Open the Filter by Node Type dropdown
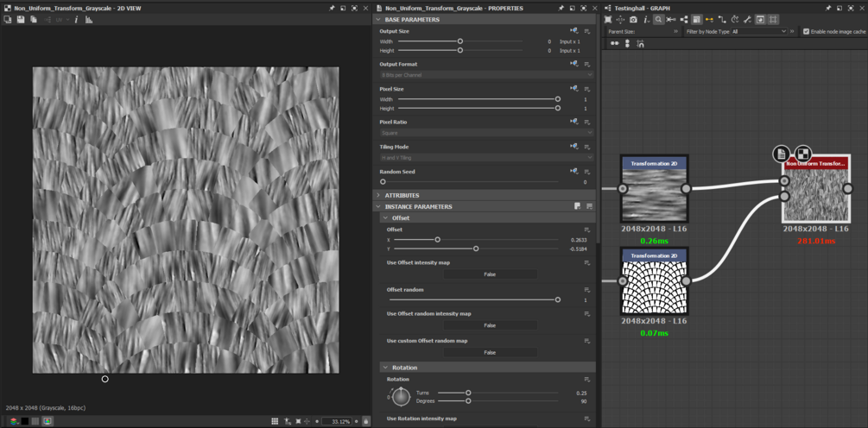868x428 pixels. (x=759, y=32)
